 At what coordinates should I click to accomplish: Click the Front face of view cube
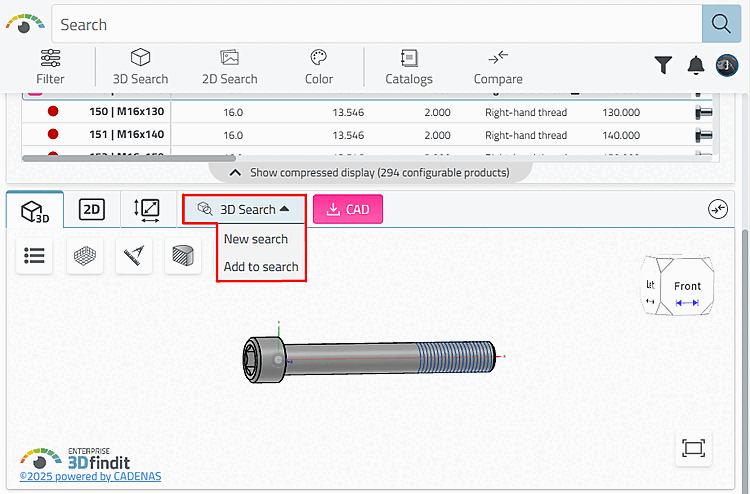(x=687, y=286)
